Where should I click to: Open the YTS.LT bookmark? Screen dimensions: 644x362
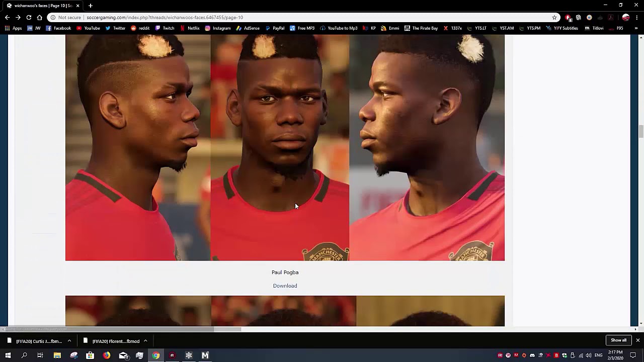pyautogui.click(x=476, y=28)
